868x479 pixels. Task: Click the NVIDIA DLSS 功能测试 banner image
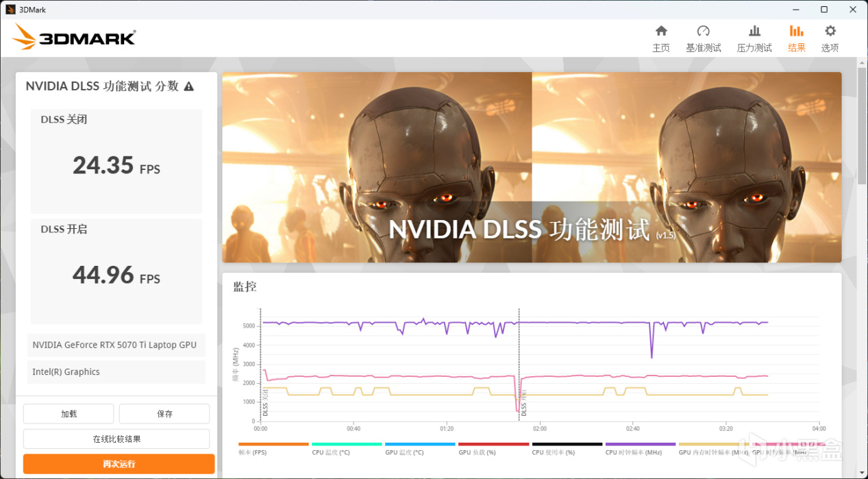click(532, 167)
